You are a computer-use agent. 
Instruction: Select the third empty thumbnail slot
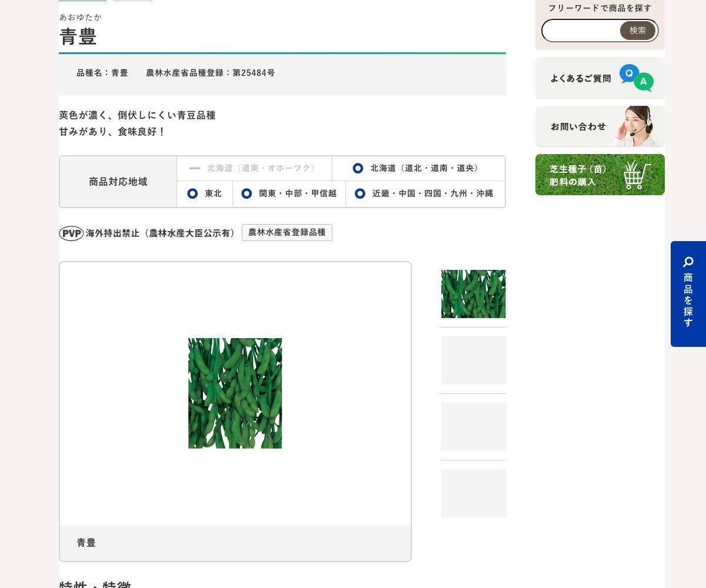(x=474, y=427)
